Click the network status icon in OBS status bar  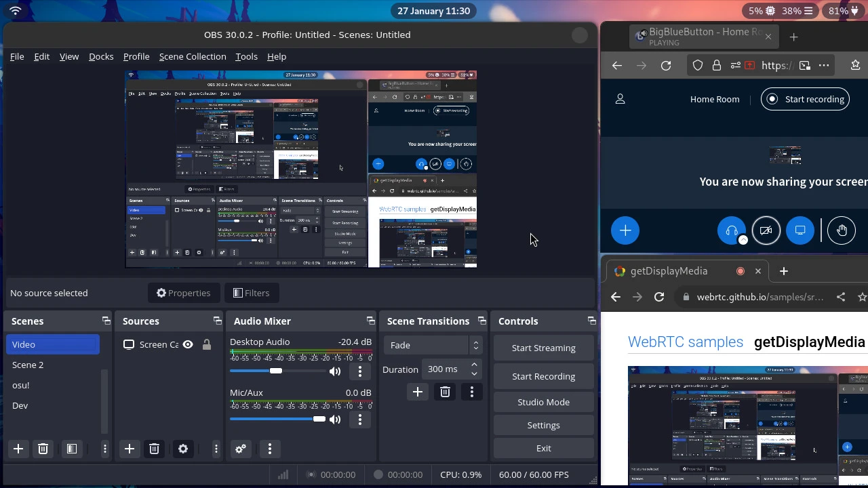283,474
